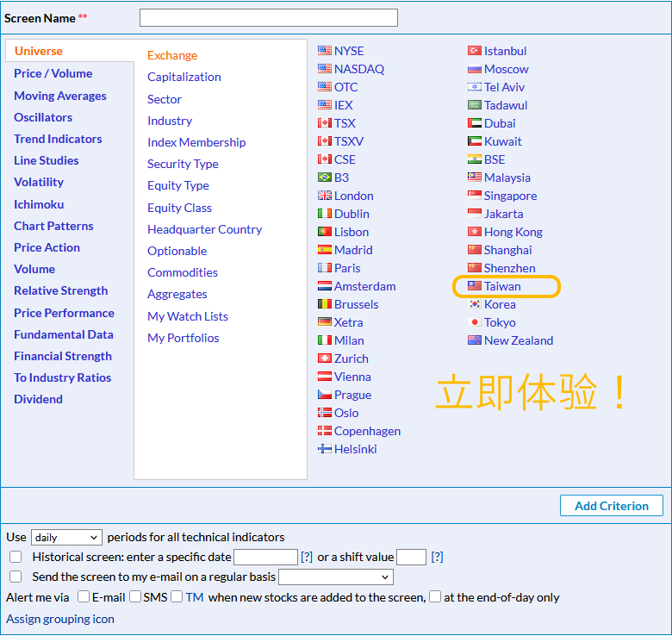Click the TM link in alerts
The image size is (672, 636).
pyautogui.click(x=195, y=597)
